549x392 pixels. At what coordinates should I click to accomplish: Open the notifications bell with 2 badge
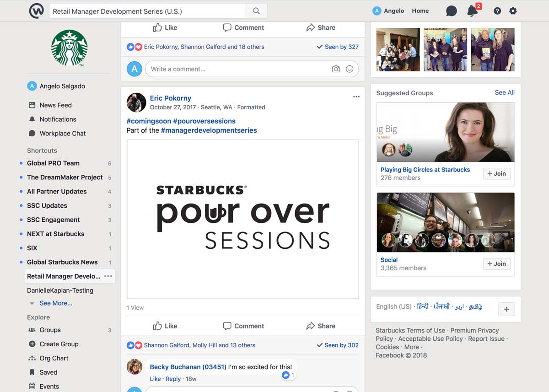click(473, 11)
